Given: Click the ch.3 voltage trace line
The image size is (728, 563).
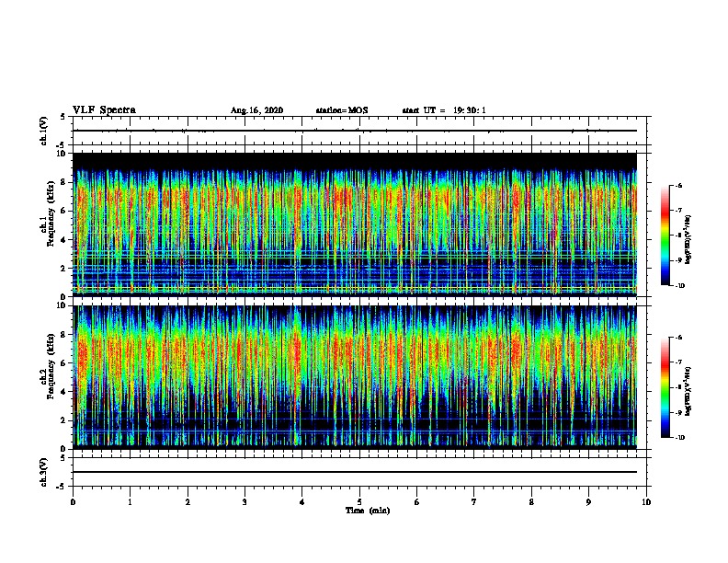Looking at the screenshot, I should point(355,472).
